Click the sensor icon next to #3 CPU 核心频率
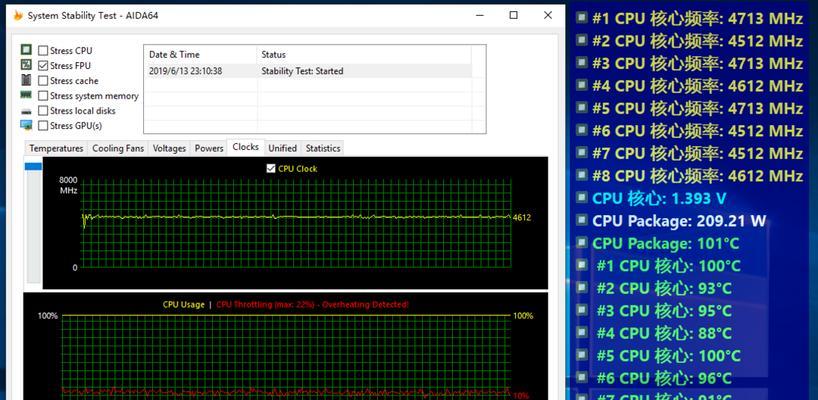Viewport: 818px width, 400px height. pyautogui.click(x=582, y=63)
